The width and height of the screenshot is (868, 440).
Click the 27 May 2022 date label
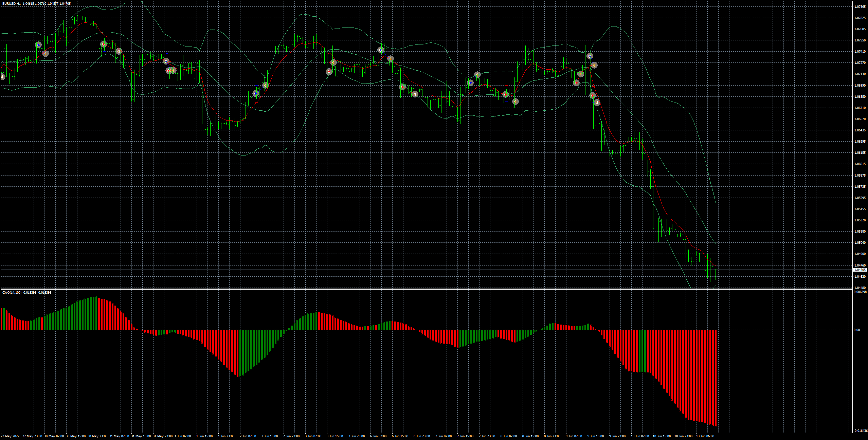[x=10, y=436]
